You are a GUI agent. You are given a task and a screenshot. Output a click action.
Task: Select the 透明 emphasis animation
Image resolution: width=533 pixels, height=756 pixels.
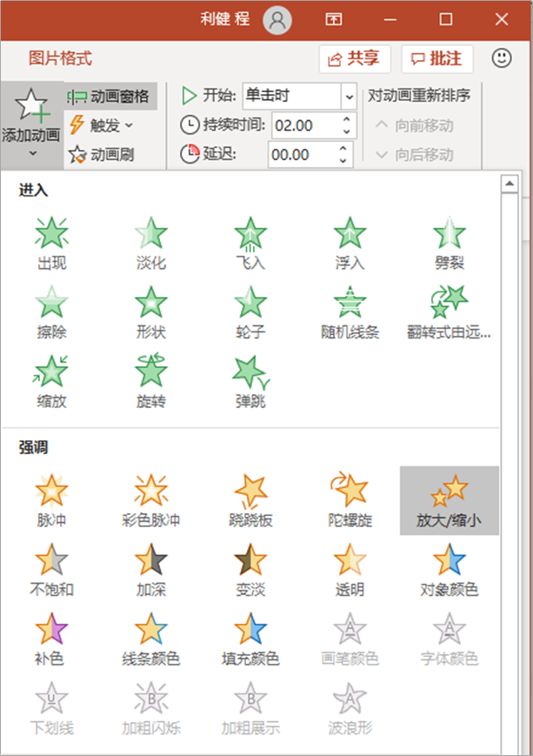tap(350, 570)
